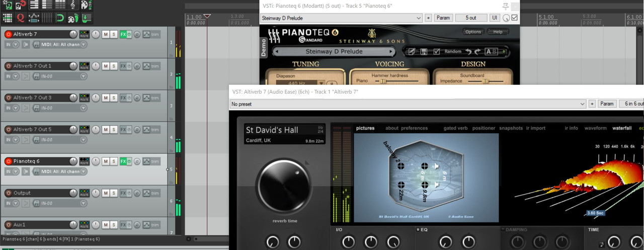The image size is (644, 250).
Task: Open envelope trim on Altiverb 7 Out 1 track
Action: tap(151, 66)
